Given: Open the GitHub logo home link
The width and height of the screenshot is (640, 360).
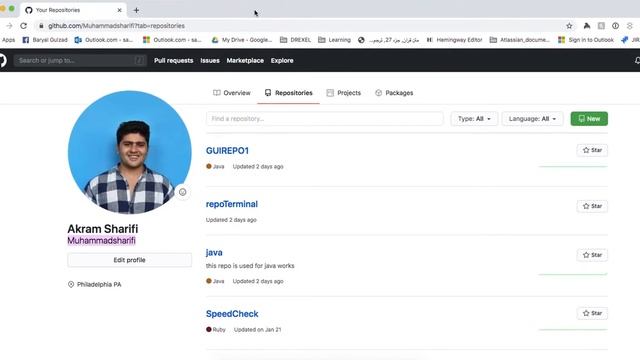Looking at the screenshot, I should pyautogui.click(x=2, y=60).
